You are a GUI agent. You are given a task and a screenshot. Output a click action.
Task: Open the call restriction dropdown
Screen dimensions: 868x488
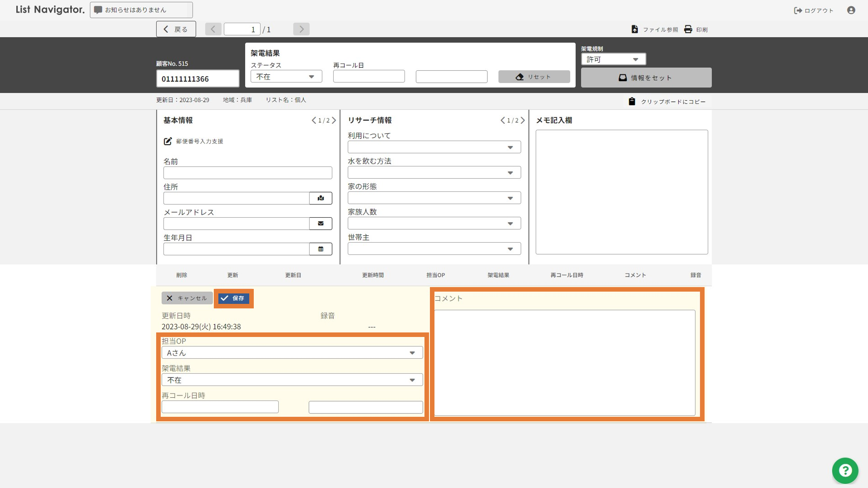coord(613,59)
